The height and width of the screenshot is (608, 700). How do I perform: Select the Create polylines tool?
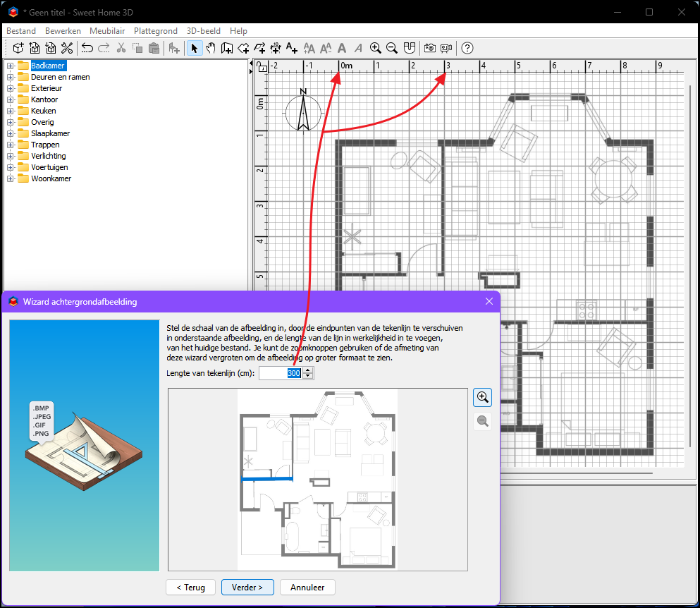click(x=259, y=48)
